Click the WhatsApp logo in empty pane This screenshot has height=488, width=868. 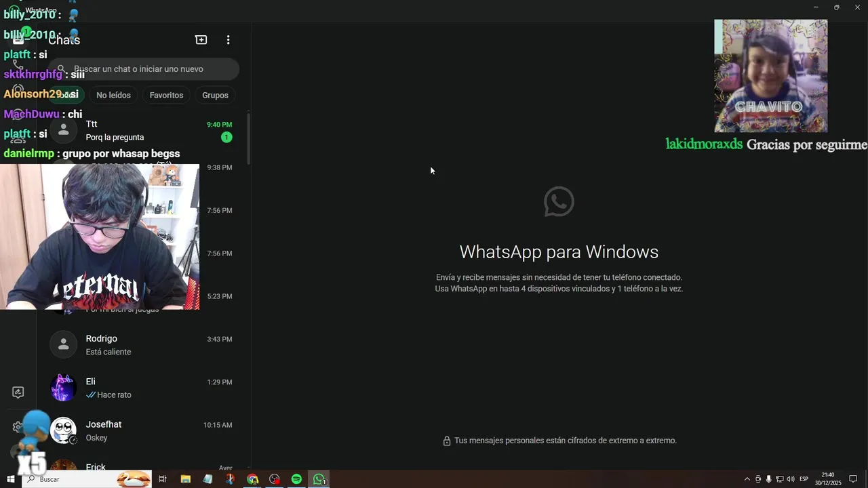[559, 201]
